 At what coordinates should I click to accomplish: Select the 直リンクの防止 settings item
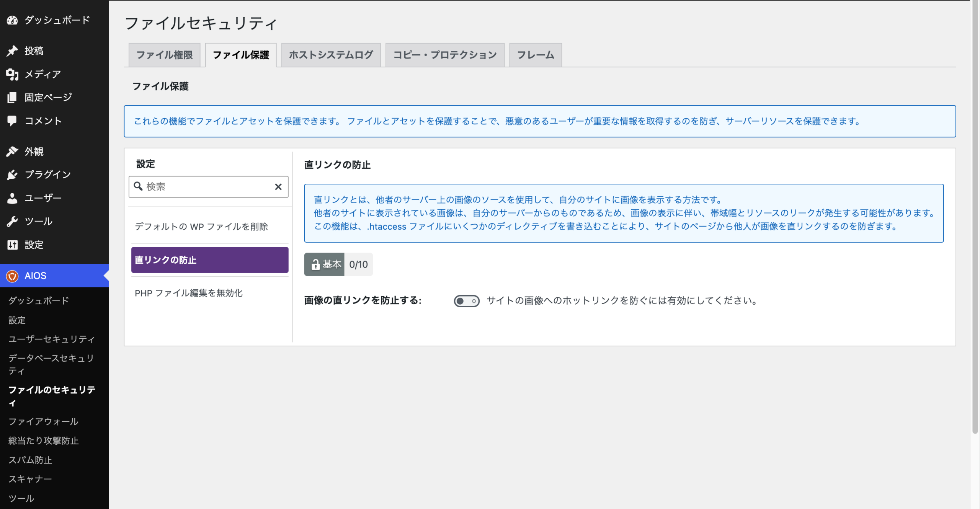pyautogui.click(x=209, y=260)
